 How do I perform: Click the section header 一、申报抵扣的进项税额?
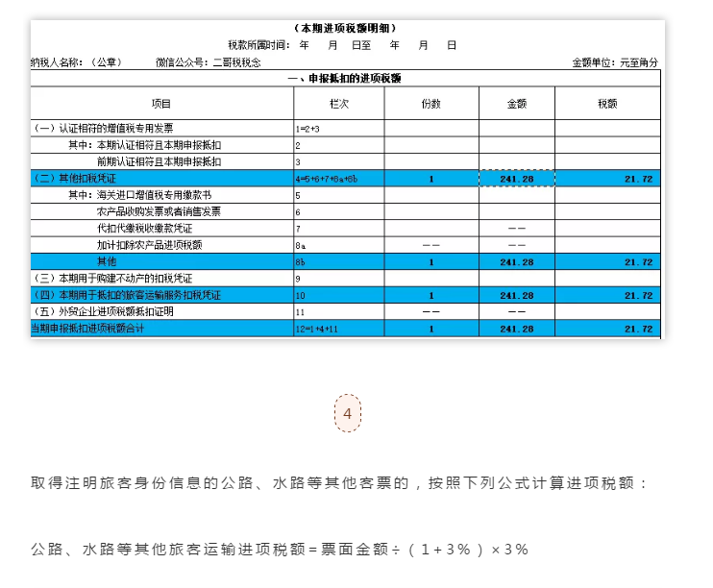click(345, 78)
